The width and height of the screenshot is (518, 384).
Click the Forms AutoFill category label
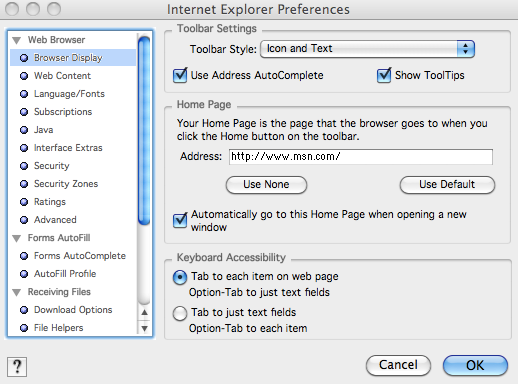pyautogui.click(x=59, y=238)
